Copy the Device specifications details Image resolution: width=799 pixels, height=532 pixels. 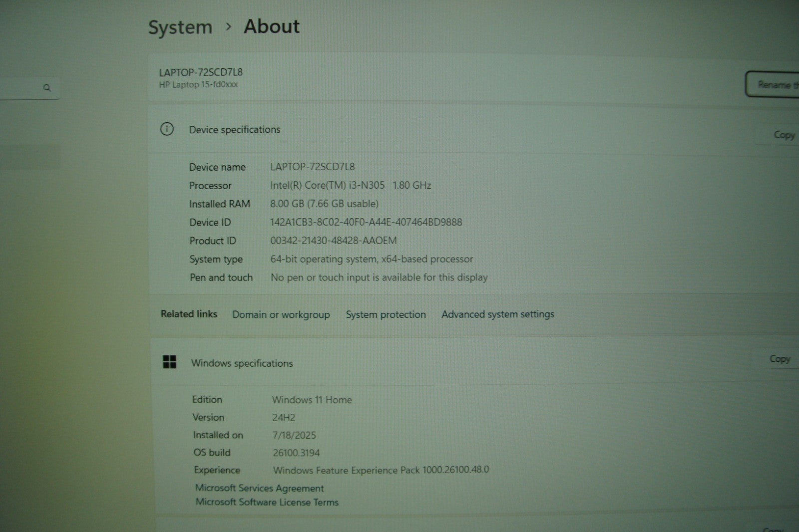click(783, 135)
